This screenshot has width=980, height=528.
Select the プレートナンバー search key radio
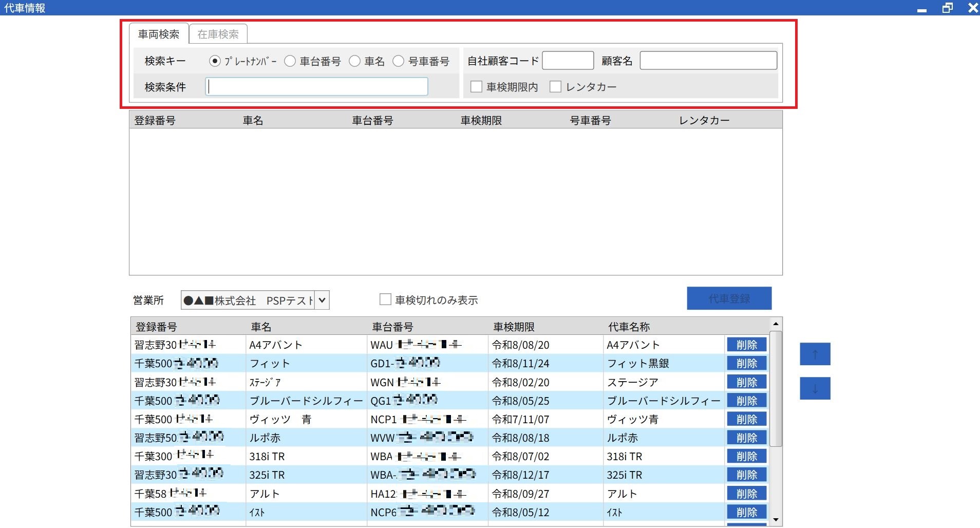(x=215, y=61)
